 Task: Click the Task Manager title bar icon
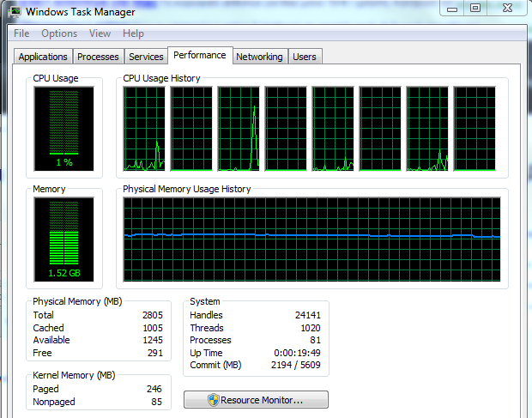[x=15, y=12]
